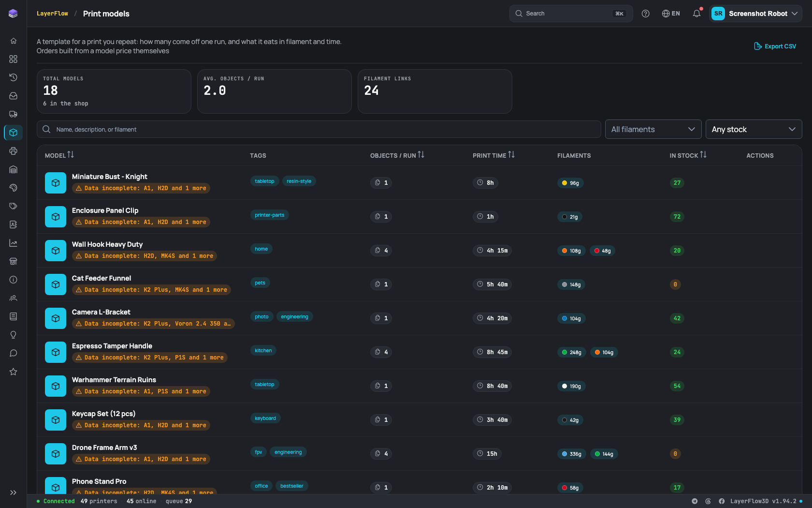
Task: Open the lightbulb ideas icon in sidebar
Action: point(13,335)
